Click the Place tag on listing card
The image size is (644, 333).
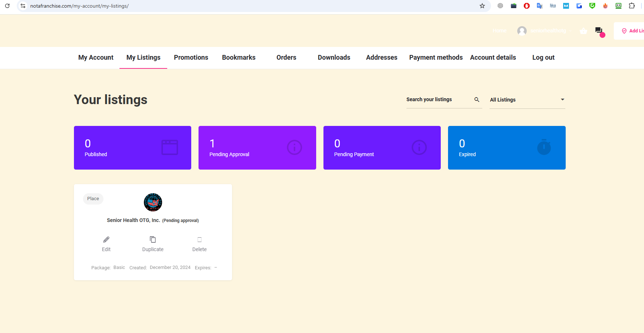coord(93,199)
